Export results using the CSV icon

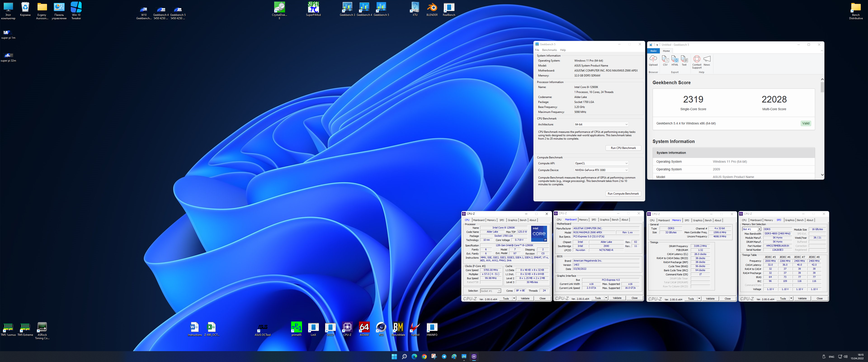665,61
